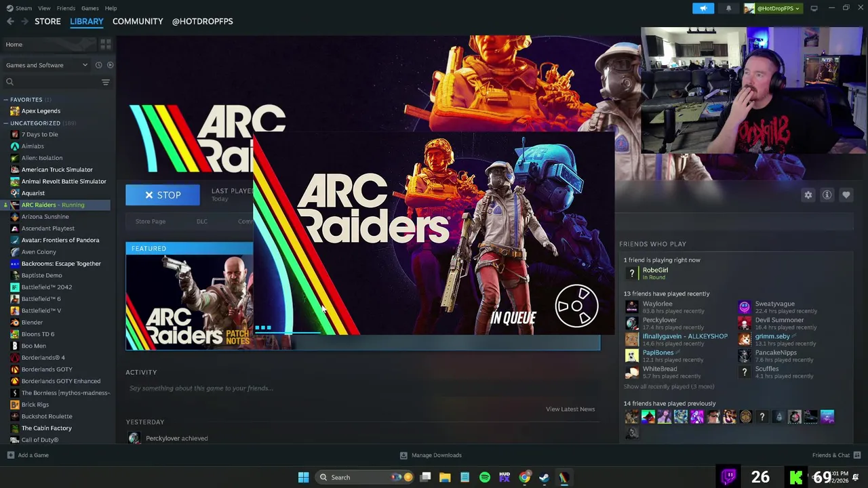Viewport: 868px width, 488px height.
Task: Click the Add a Game plus icon
Action: click(10, 455)
